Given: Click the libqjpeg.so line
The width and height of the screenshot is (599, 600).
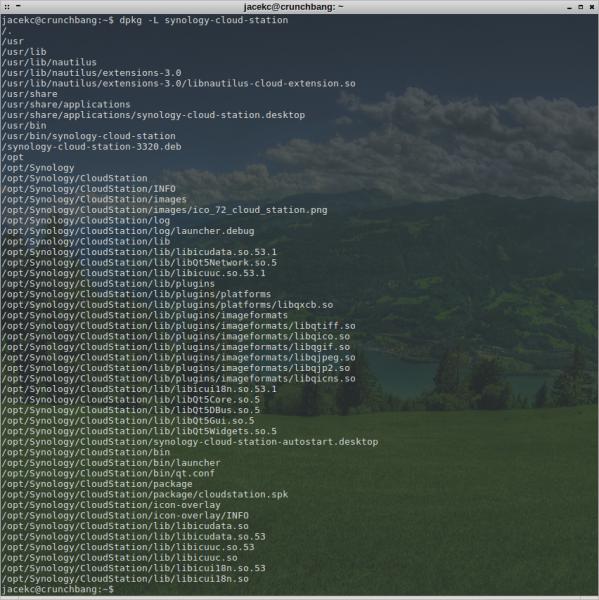Looking at the screenshot, I should point(179,358).
